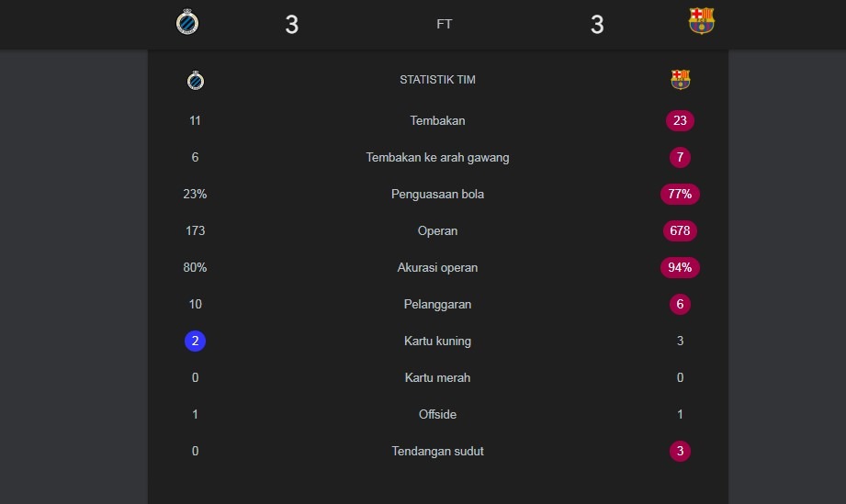Click the Kartu kuning row label

[437, 341]
